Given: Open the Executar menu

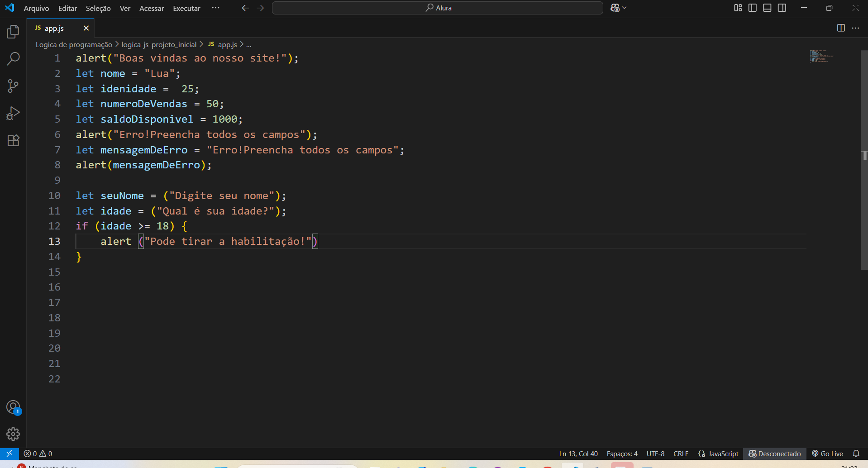Looking at the screenshot, I should (186, 8).
